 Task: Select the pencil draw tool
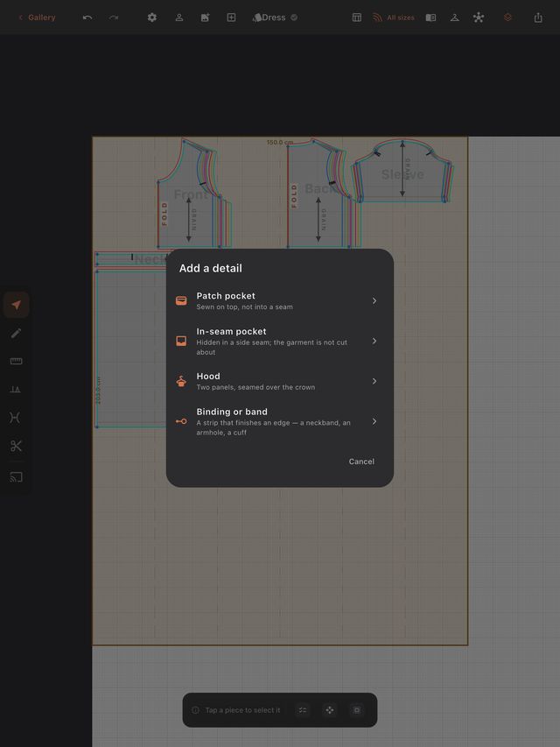pyautogui.click(x=17, y=333)
